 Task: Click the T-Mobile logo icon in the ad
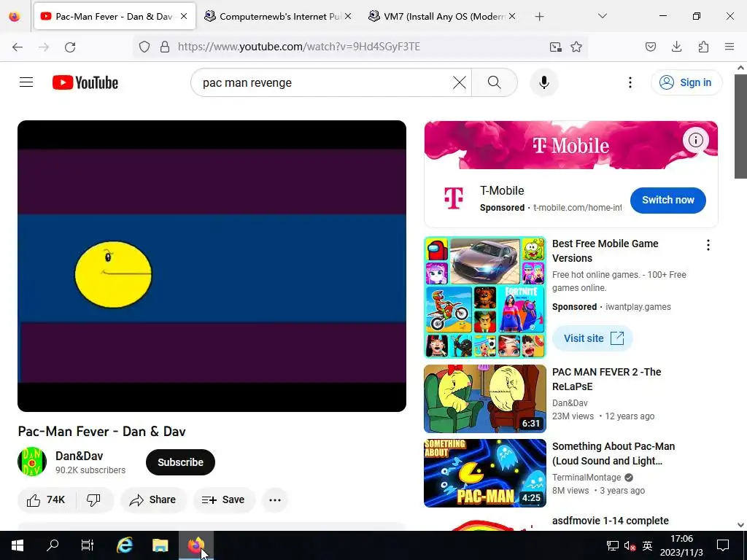click(454, 198)
